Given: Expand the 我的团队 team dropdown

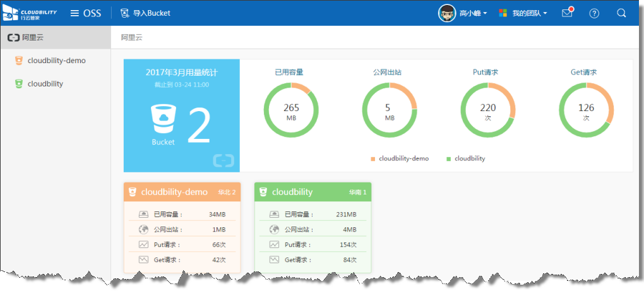Looking at the screenshot, I should (523, 13).
